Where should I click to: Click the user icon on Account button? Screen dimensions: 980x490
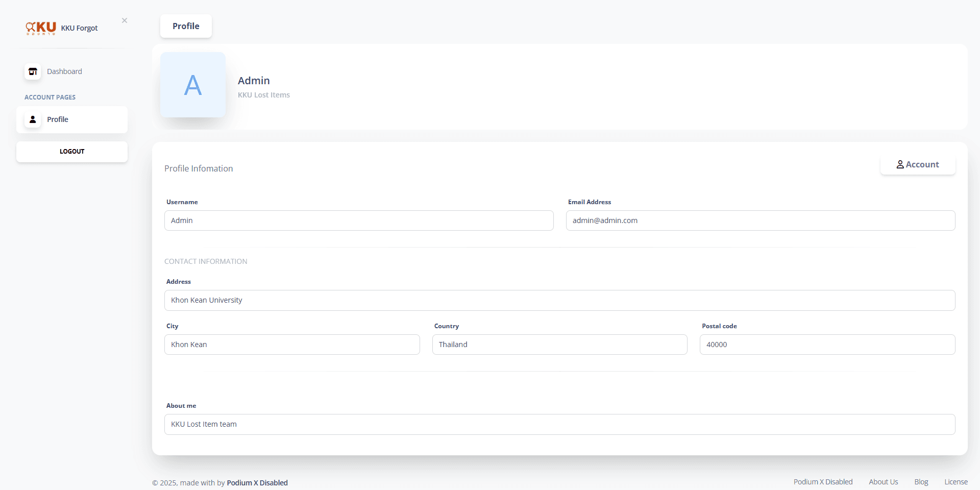pyautogui.click(x=900, y=164)
